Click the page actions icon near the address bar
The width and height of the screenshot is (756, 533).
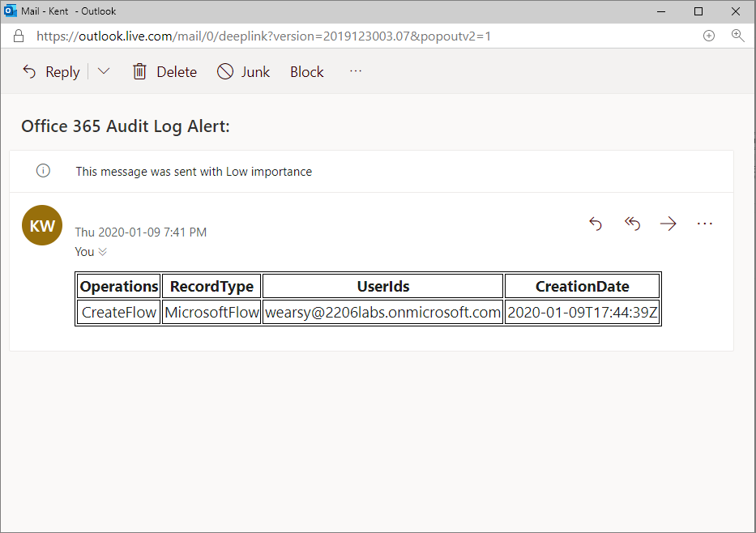(709, 36)
